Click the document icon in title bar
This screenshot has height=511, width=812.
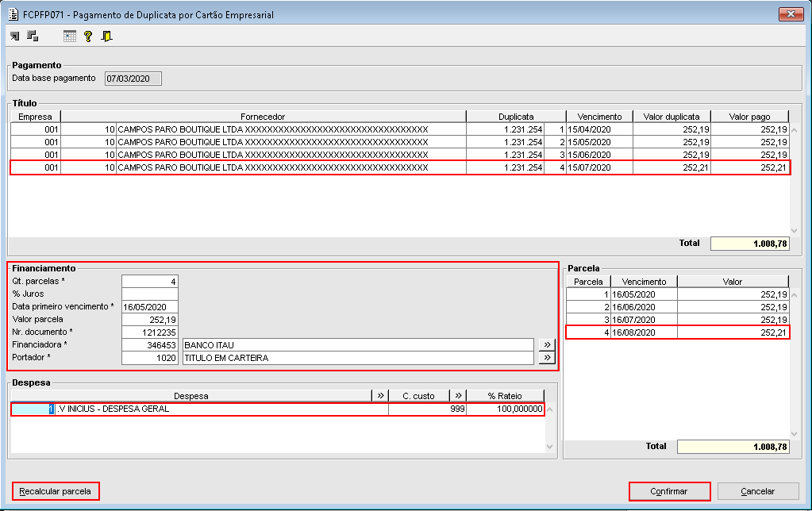[13, 14]
